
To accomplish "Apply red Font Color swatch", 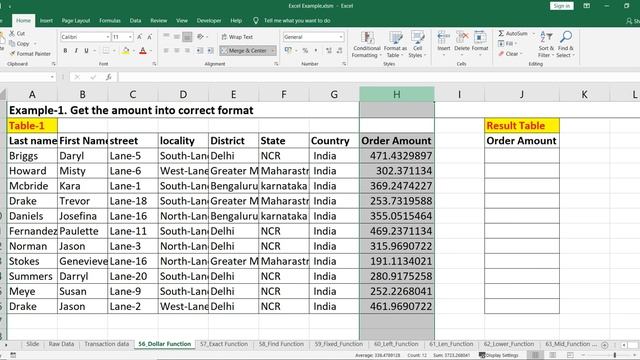I will coord(143,51).
